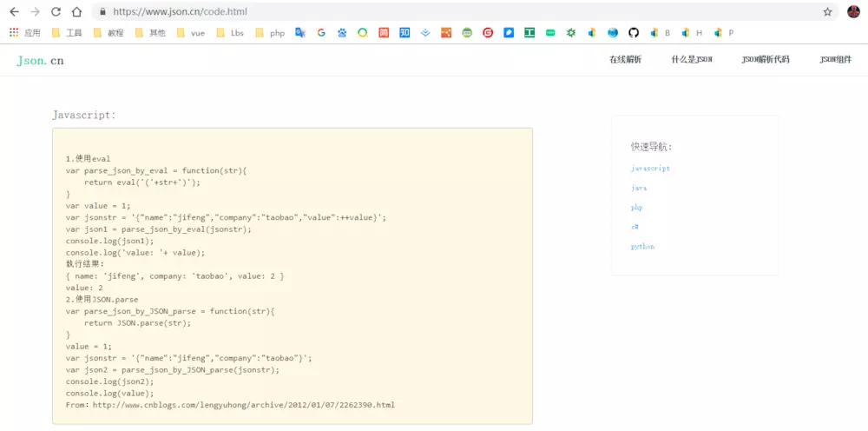Expand the vue bookmark folder

(x=191, y=33)
